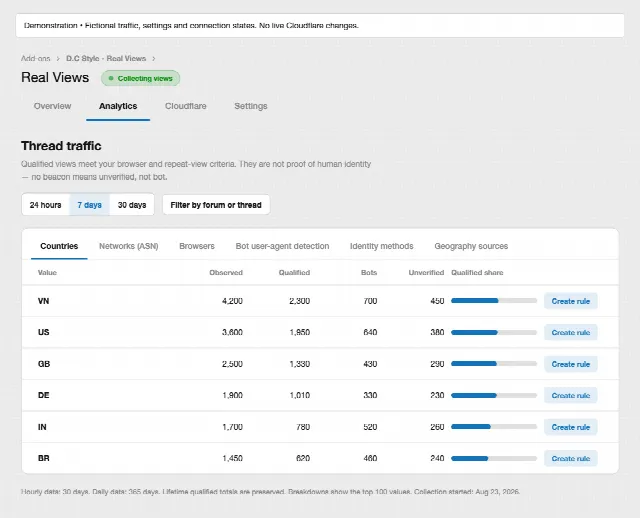Select the BR country cell
The image size is (640, 518).
click(43, 458)
